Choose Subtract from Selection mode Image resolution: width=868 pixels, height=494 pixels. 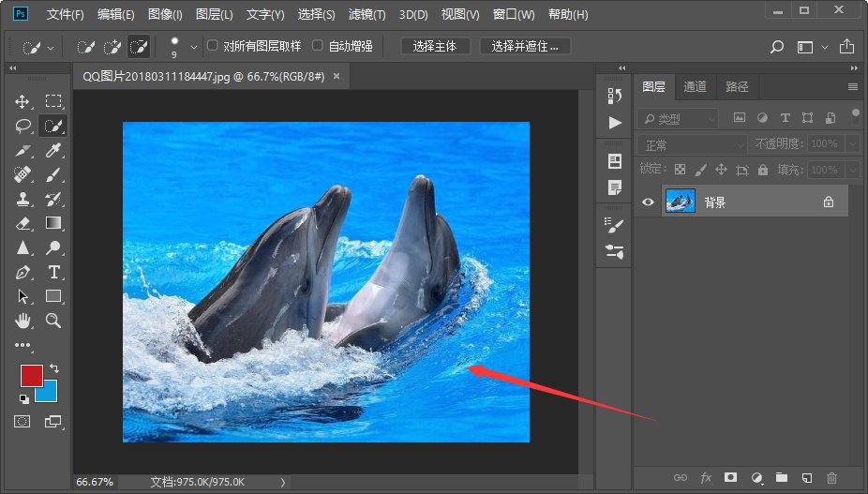[x=139, y=47]
